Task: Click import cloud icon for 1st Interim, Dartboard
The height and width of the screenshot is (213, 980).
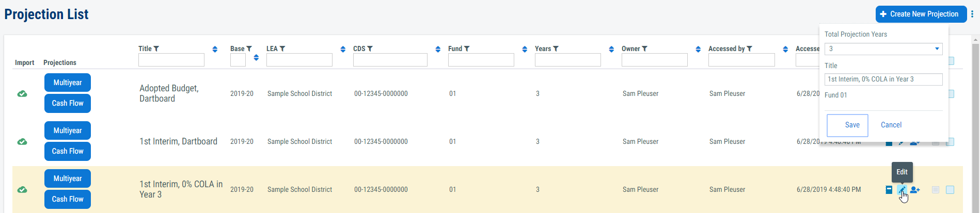Action: [22, 142]
